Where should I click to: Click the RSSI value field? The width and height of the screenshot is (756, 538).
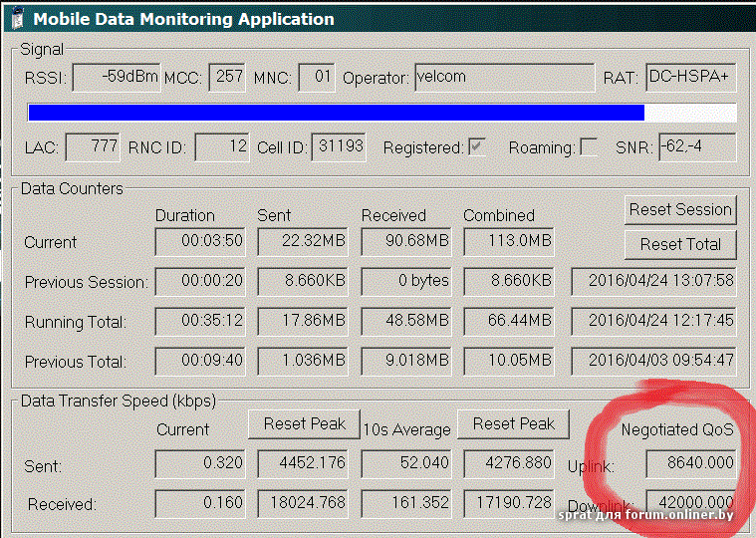[x=117, y=77]
